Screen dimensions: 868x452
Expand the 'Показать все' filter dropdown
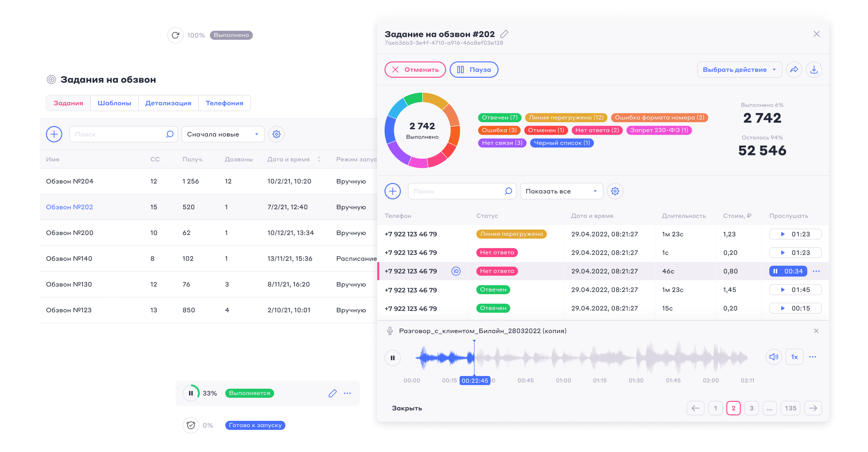561,191
